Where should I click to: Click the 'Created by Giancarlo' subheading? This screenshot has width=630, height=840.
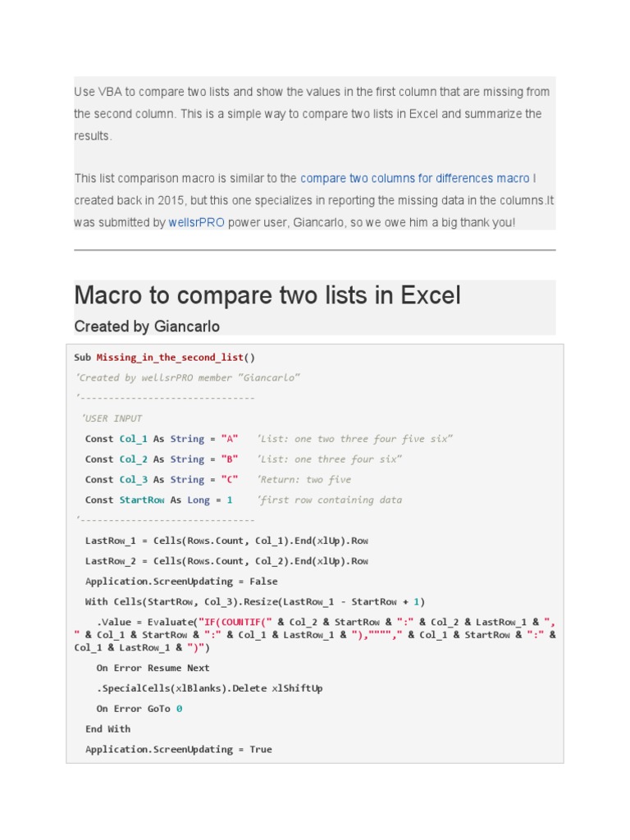point(147,326)
